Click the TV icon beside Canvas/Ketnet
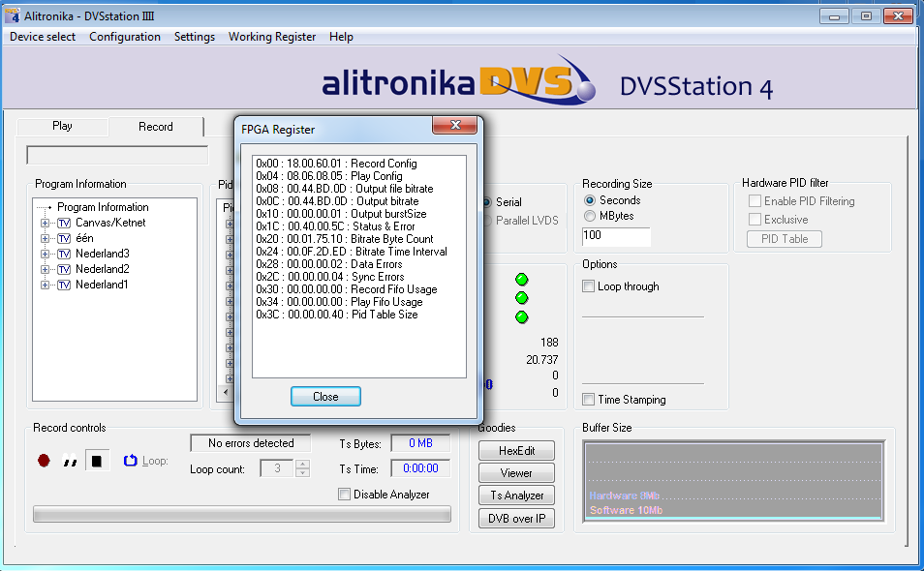The height and width of the screenshot is (571, 924). (x=64, y=223)
